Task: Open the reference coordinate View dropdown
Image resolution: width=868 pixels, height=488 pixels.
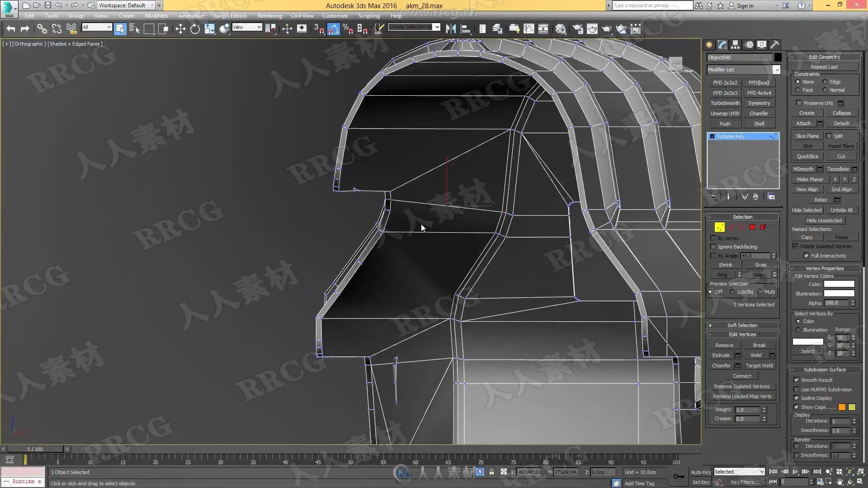Action: point(247,28)
